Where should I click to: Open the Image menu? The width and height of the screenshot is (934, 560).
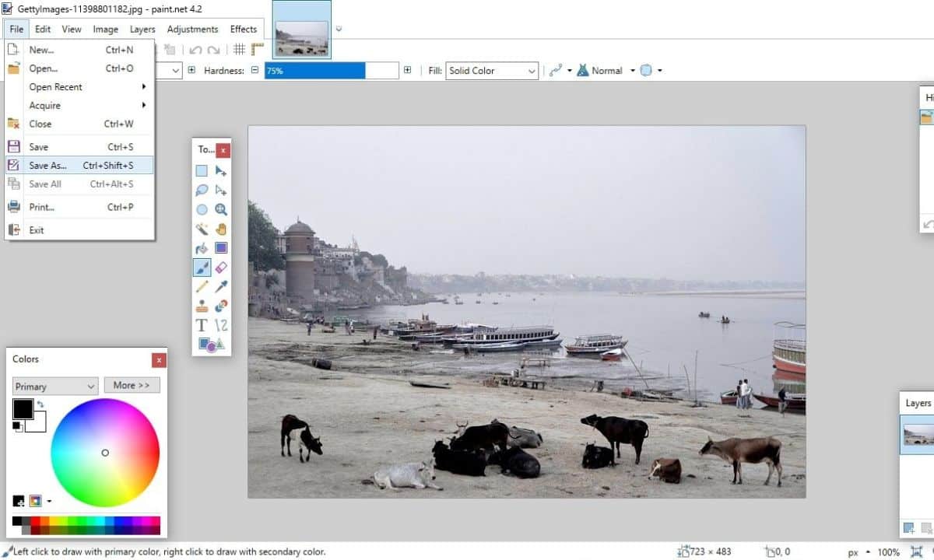point(106,30)
